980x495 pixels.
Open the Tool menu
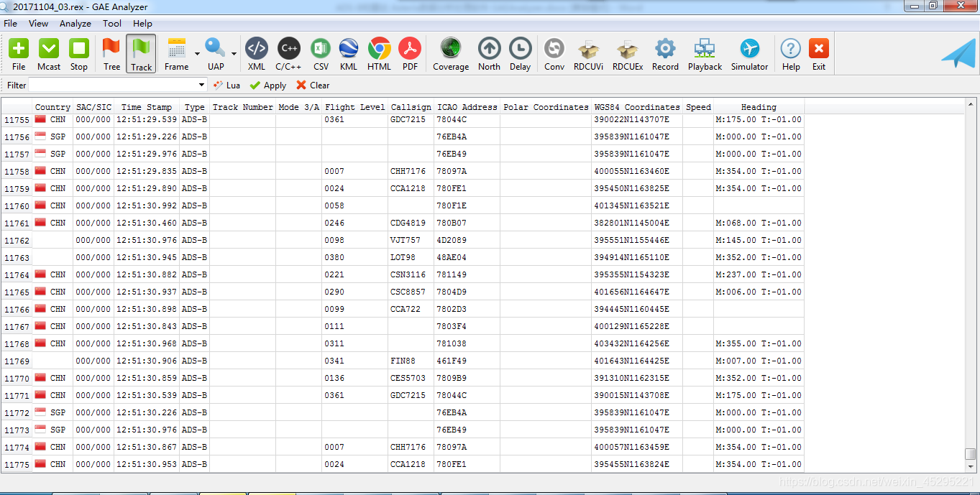[x=112, y=24]
